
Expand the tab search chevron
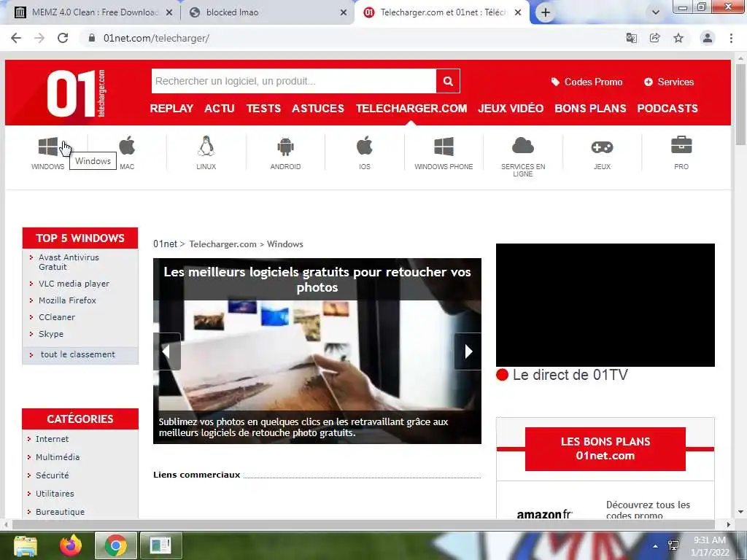[656, 13]
